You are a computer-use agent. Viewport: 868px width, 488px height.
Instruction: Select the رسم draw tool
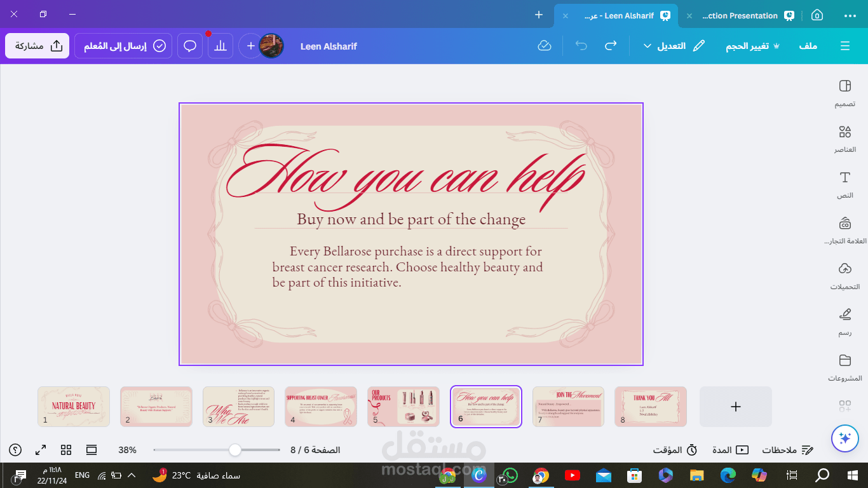[x=844, y=322]
